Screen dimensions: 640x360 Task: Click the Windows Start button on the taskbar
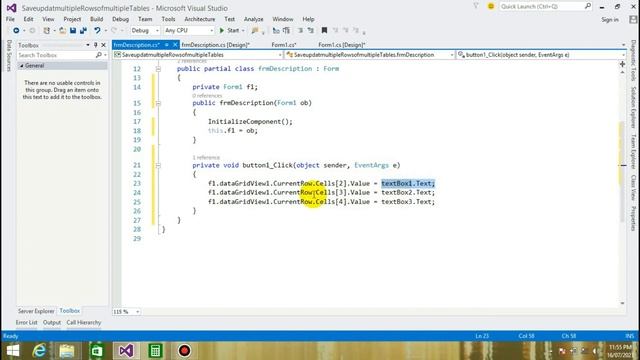[x=13, y=351]
